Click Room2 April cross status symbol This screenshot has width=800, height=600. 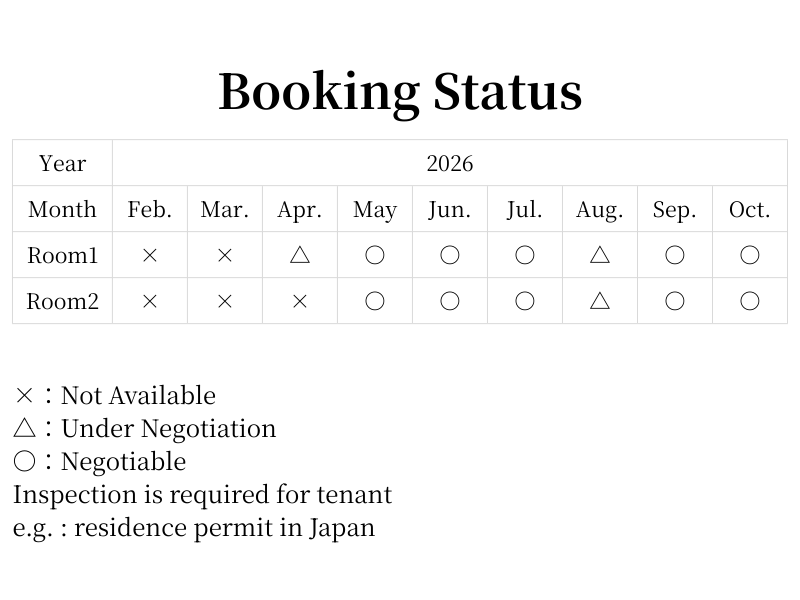tap(300, 301)
